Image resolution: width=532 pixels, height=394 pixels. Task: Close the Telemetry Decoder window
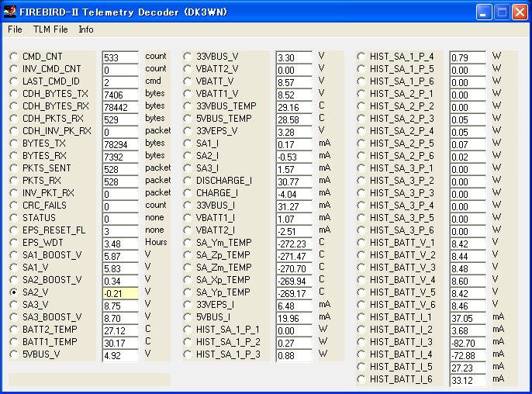pyautogui.click(x=520, y=12)
